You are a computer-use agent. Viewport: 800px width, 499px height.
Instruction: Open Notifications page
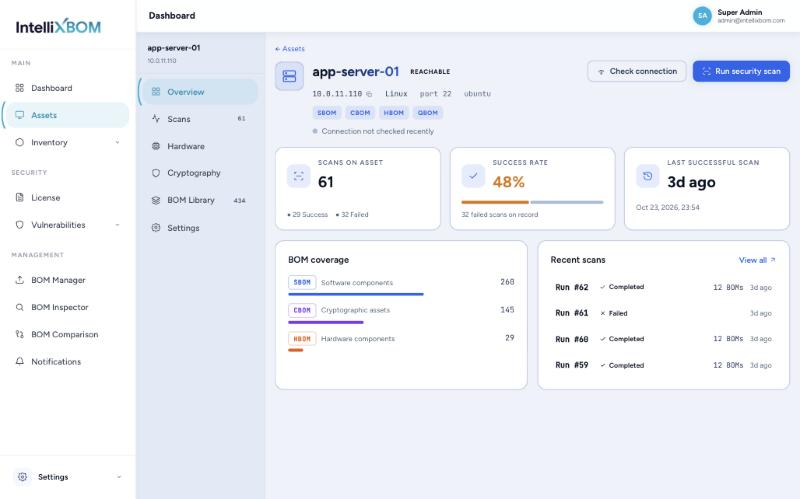click(66, 361)
